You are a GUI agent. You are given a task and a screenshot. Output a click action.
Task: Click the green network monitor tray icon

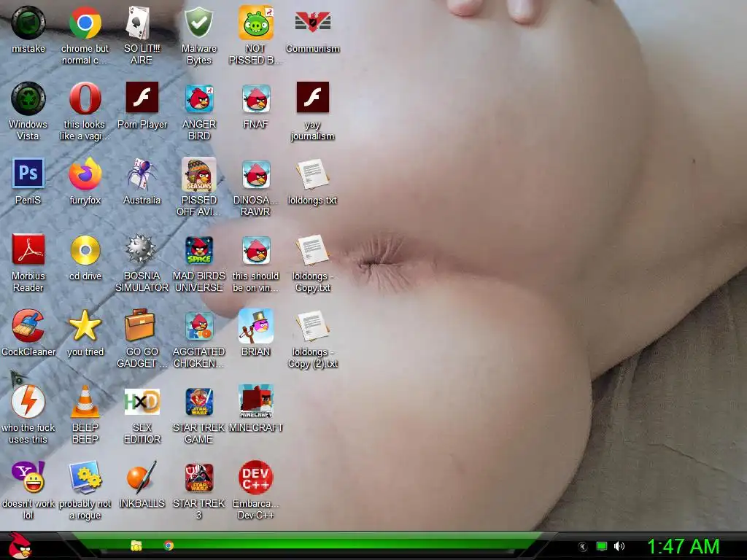point(602,547)
